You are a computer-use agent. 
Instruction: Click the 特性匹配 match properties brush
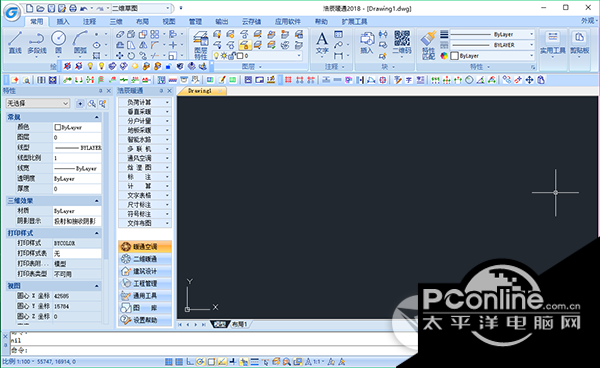click(428, 45)
